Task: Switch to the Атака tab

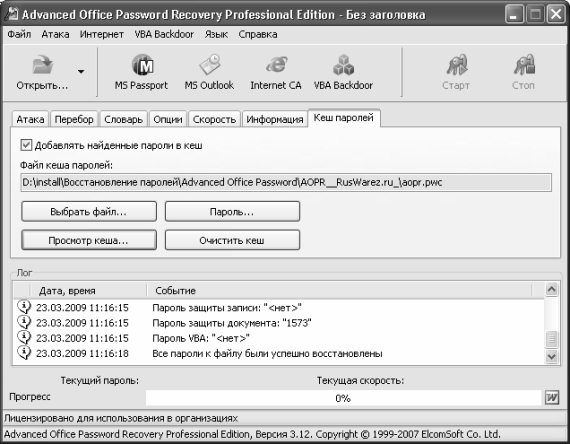Action: [30, 119]
